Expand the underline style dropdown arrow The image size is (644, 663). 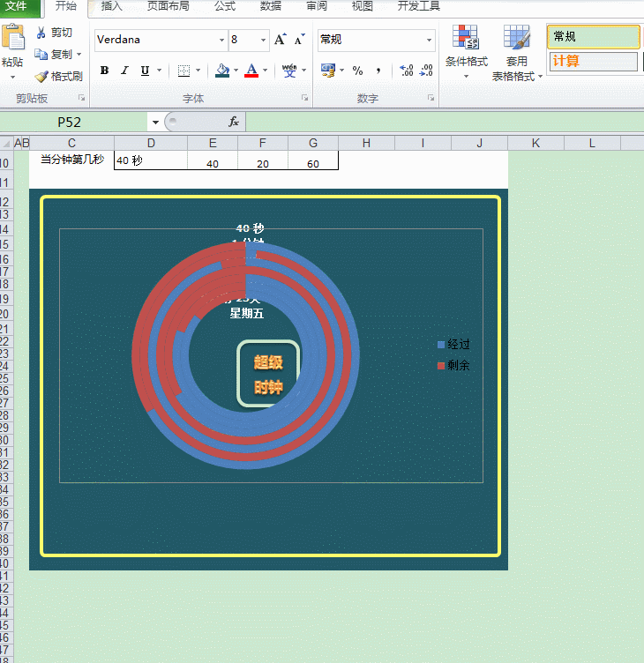coord(159,71)
